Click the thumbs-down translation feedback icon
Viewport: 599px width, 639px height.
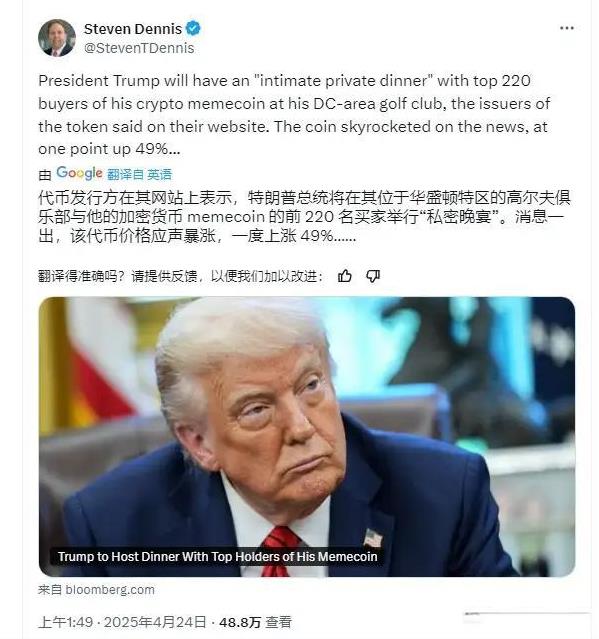[x=373, y=276]
